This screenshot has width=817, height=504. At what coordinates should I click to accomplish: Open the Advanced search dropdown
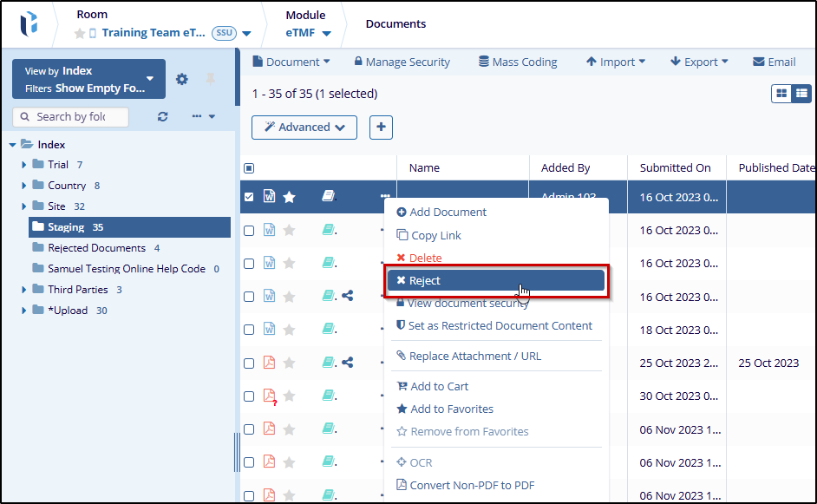click(x=304, y=128)
